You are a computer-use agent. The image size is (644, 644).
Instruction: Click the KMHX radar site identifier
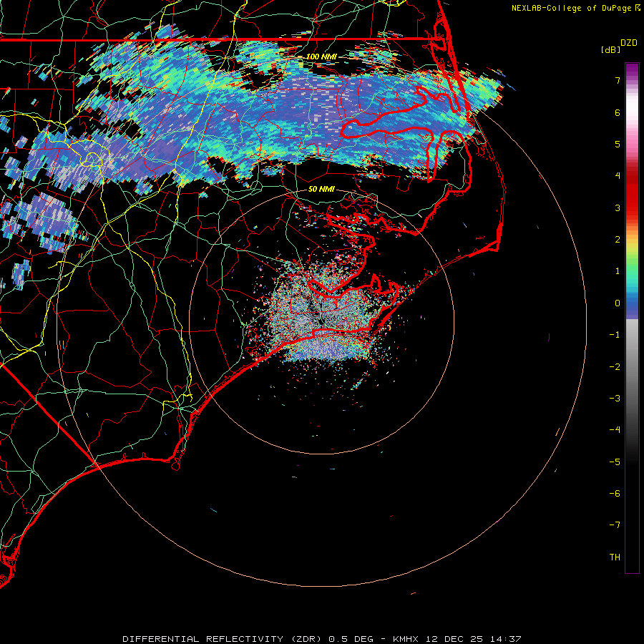click(406, 639)
